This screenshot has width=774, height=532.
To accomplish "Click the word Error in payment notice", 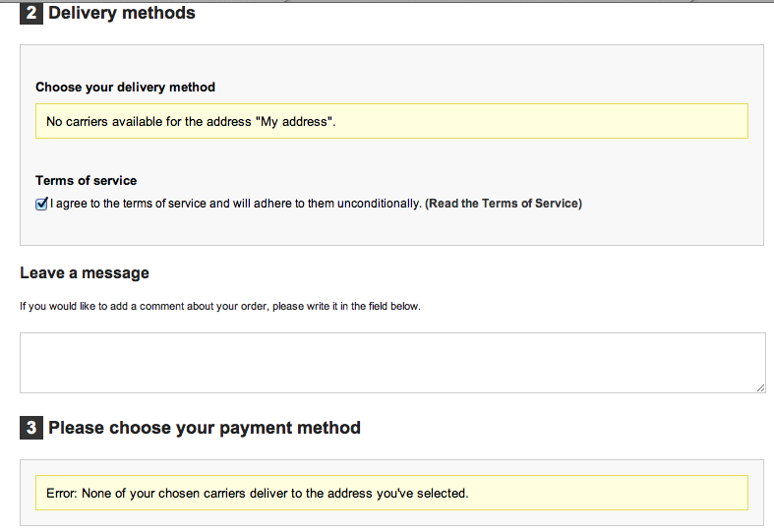I will coord(62,493).
